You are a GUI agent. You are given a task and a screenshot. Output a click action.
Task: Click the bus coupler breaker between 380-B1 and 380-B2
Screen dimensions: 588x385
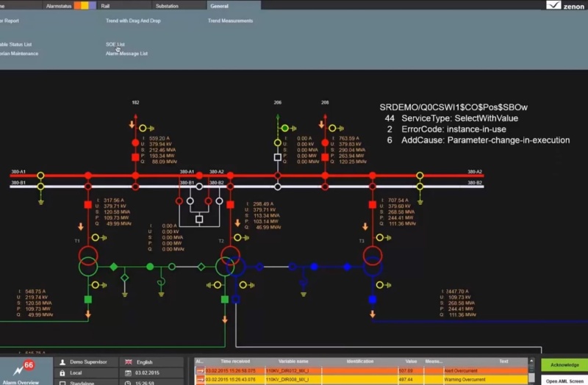(198, 219)
